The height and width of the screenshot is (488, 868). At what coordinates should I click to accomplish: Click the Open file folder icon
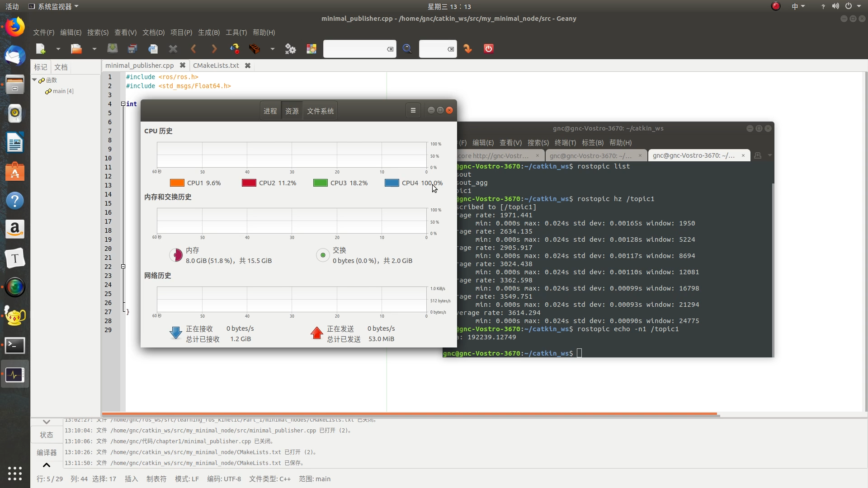[x=76, y=49]
